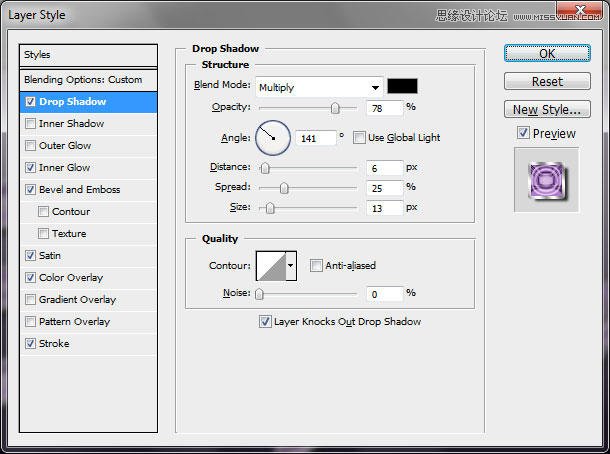Click the OK button

(x=547, y=54)
